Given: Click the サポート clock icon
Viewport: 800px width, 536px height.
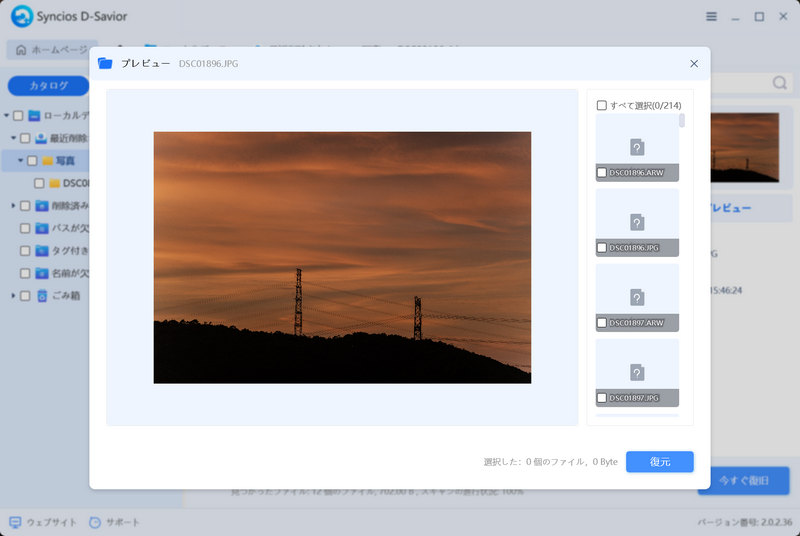Looking at the screenshot, I should pos(95,522).
